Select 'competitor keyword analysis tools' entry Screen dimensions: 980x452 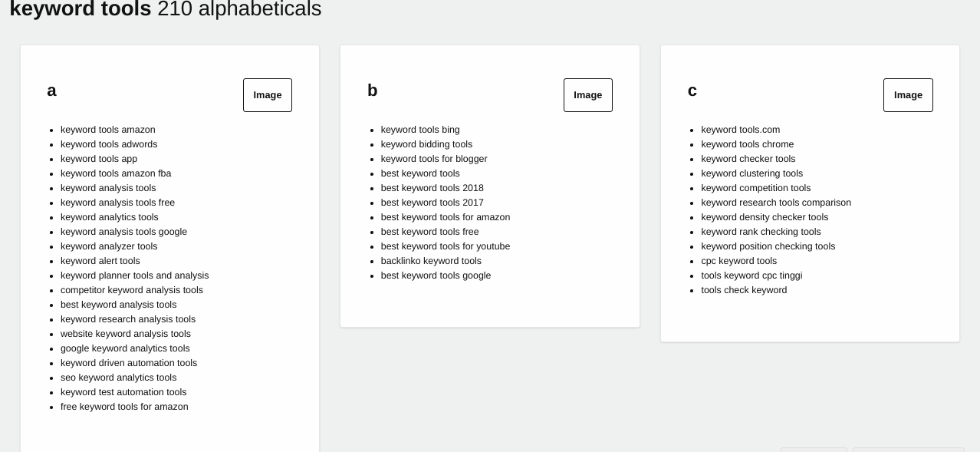(132, 290)
